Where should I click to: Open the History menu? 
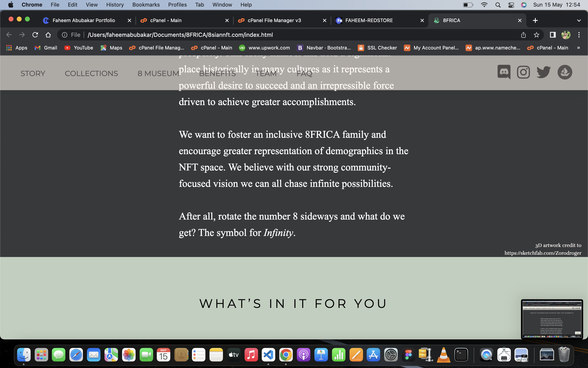click(x=115, y=5)
